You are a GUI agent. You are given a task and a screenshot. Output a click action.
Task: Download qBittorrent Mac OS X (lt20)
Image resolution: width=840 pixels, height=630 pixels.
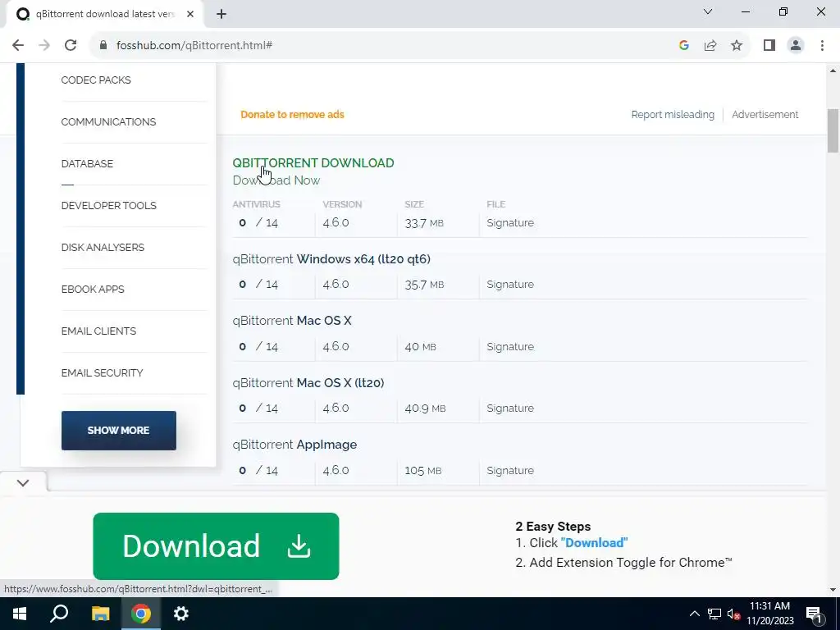coord(308,383)
